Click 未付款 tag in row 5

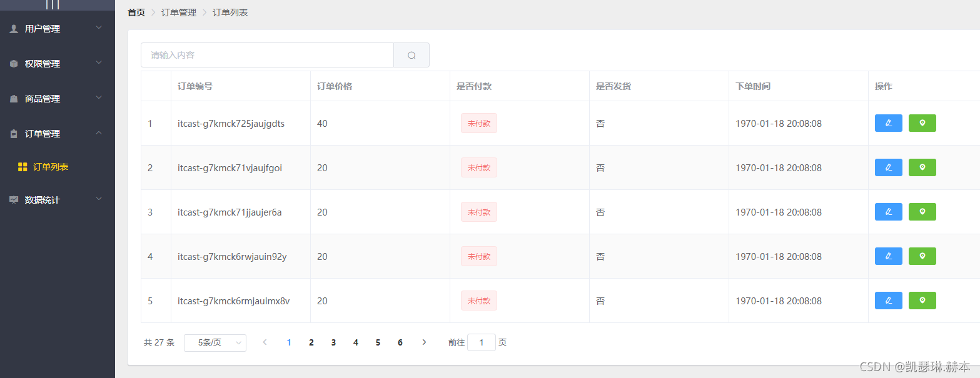coord(479,301)
